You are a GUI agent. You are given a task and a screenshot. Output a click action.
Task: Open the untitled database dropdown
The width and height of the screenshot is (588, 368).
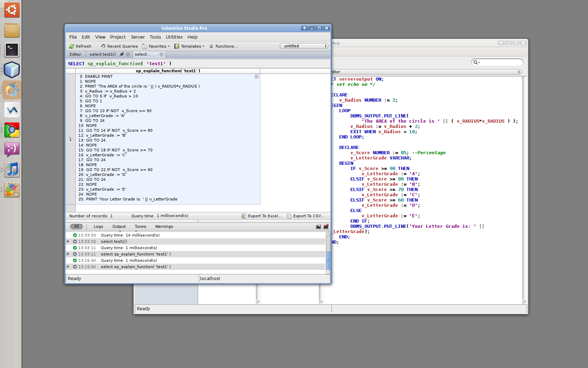pos(304,46)
